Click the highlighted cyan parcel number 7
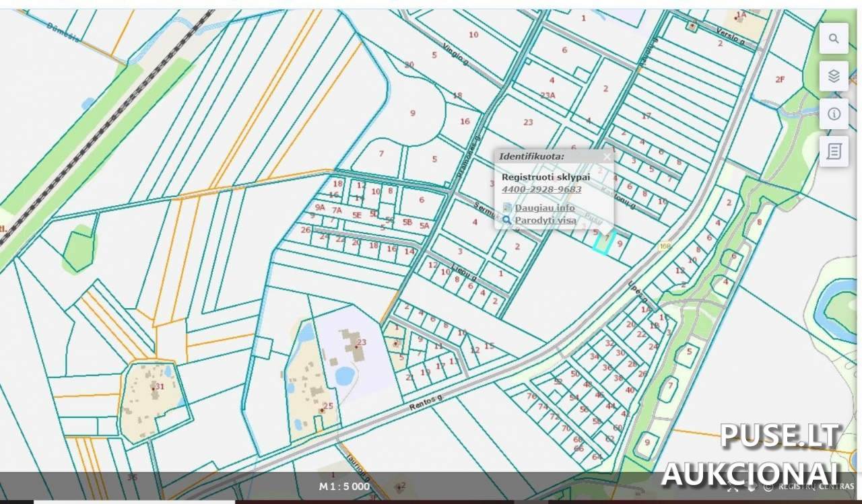The height and width of the screenshot is (504, 862). [x=605, y=240]
